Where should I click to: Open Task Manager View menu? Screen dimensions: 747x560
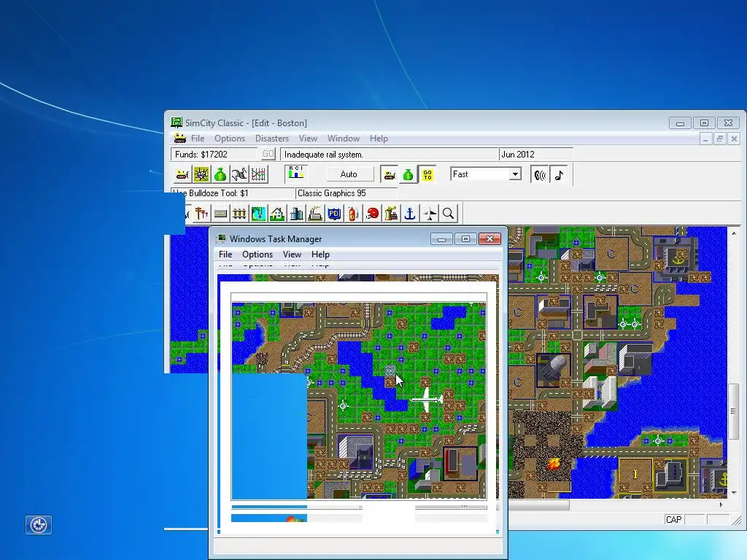(x=292, y=254)
